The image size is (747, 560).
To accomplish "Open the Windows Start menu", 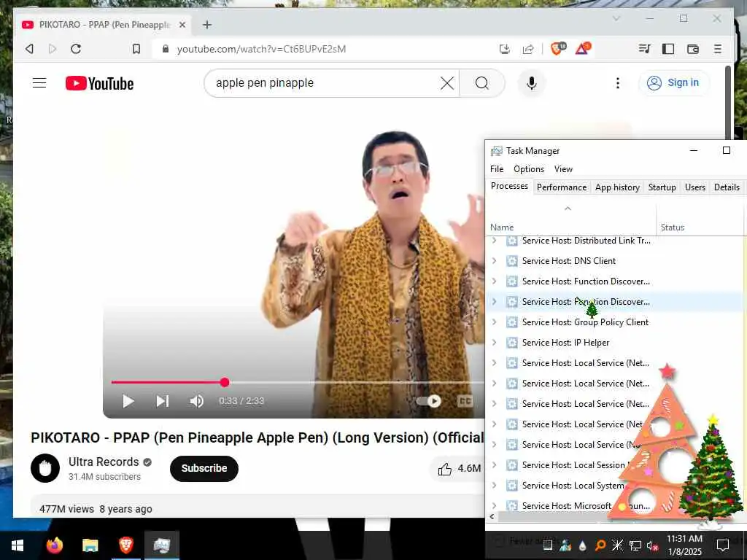I will point(18,545).
